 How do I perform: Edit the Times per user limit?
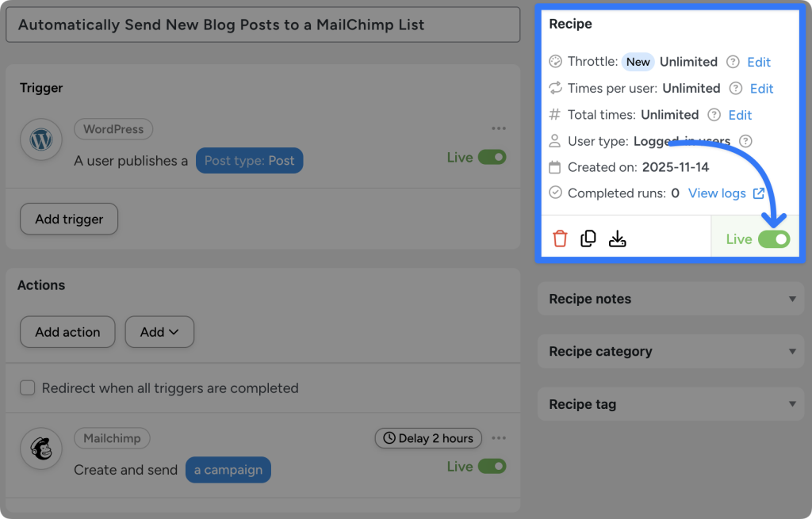point(761,88)
